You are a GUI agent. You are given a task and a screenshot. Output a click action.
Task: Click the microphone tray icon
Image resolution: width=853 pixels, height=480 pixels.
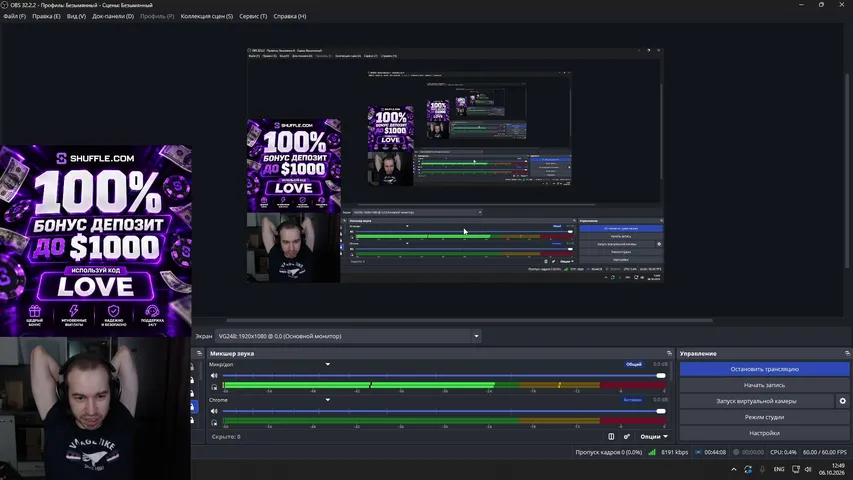[x=762, y=469]
